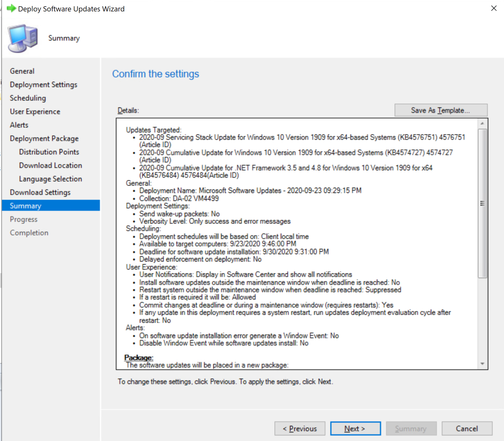Select the Alerts step
Viewport: 504px width, 441px height.
click(x=19, y=125)
